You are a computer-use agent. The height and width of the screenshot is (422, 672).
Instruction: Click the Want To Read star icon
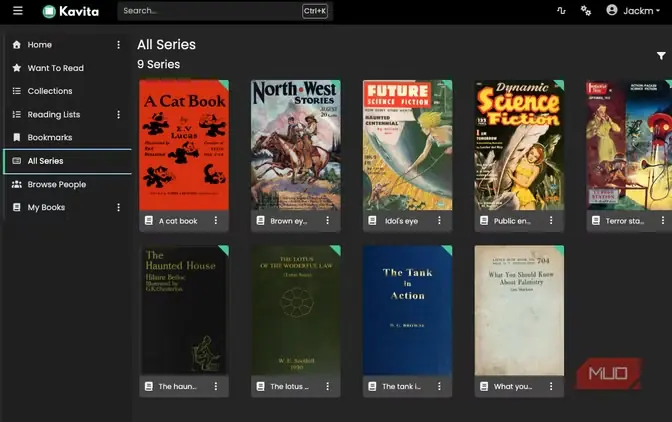click(x=17, y=68)
